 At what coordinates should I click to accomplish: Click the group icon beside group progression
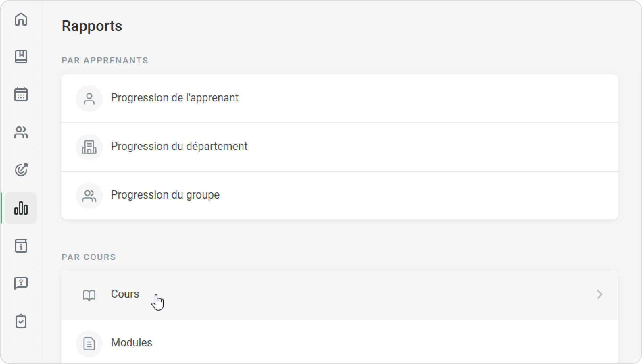point(89,196)
